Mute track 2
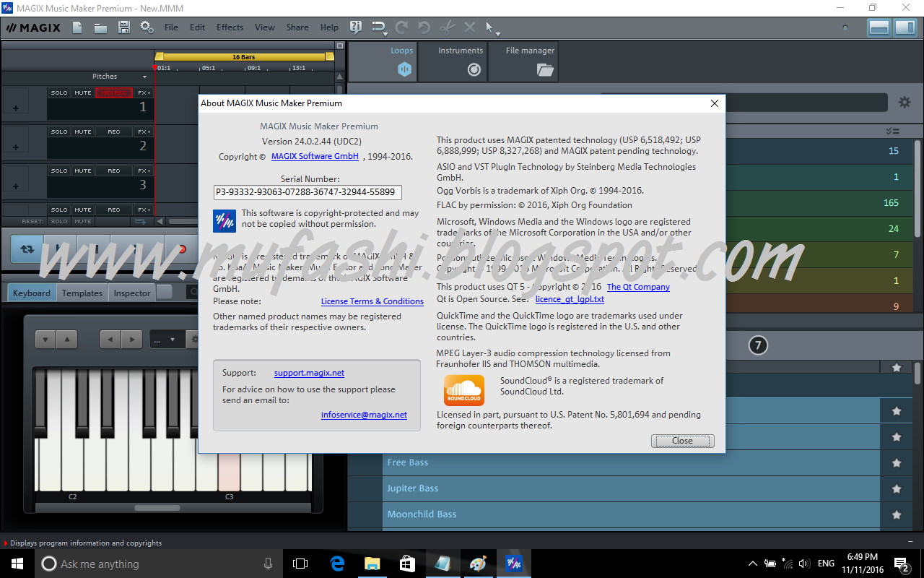The image size is (924, 578). click(83, 131)
